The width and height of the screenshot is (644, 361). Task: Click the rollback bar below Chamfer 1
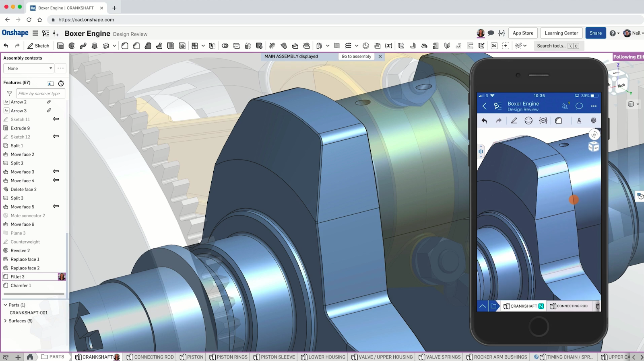34,294
